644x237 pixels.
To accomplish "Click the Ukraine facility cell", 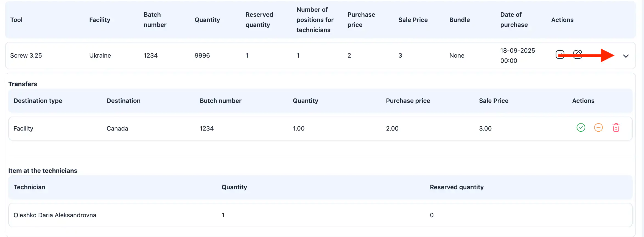I will coord(100,55).
